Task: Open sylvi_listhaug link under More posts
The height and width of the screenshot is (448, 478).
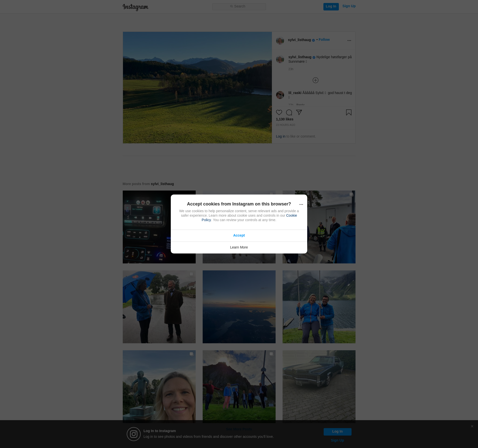Action: click(x=162, y=184)
